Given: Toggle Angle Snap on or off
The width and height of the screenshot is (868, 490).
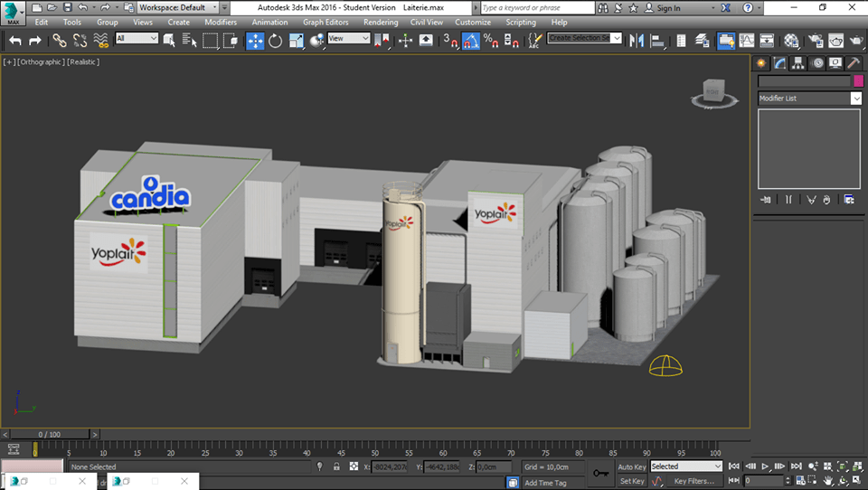Looking at the screenshot, I should pyautogui.click(x=470, y=40).
